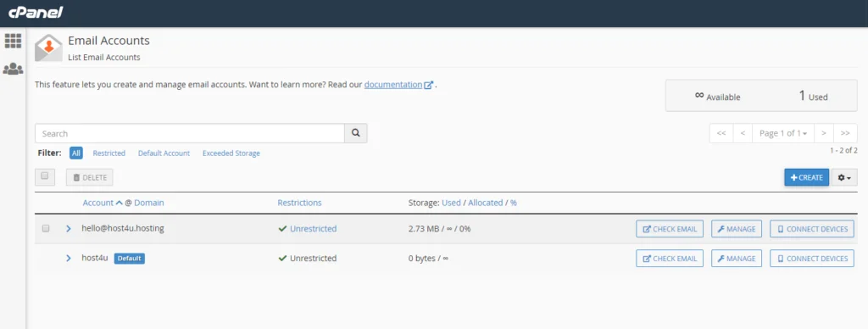Sort by storage percent

[x=514, y=203]
